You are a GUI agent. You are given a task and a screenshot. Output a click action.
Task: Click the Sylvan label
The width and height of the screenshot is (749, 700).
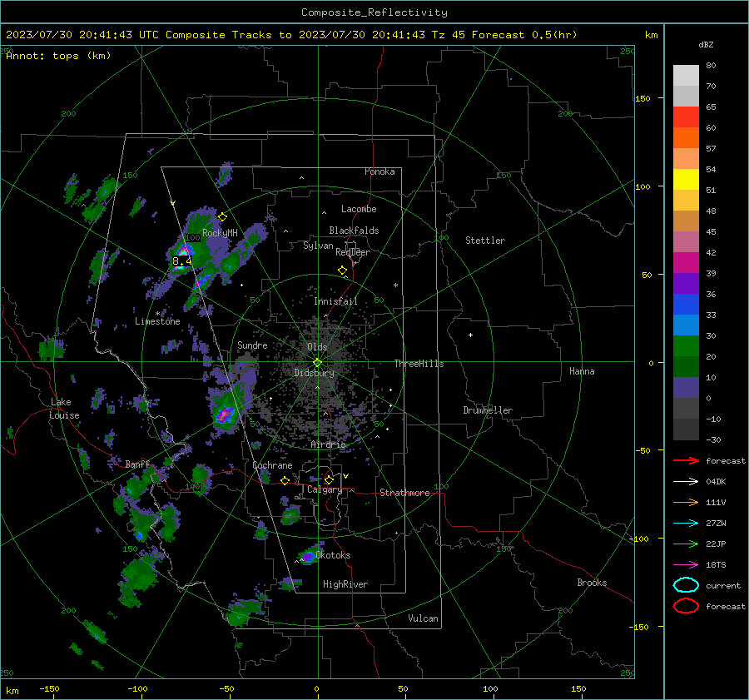click(318, 246)
